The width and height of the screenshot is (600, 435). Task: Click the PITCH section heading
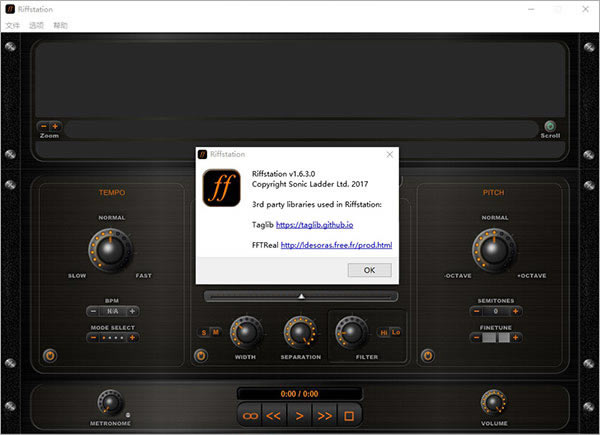(494, 192)
